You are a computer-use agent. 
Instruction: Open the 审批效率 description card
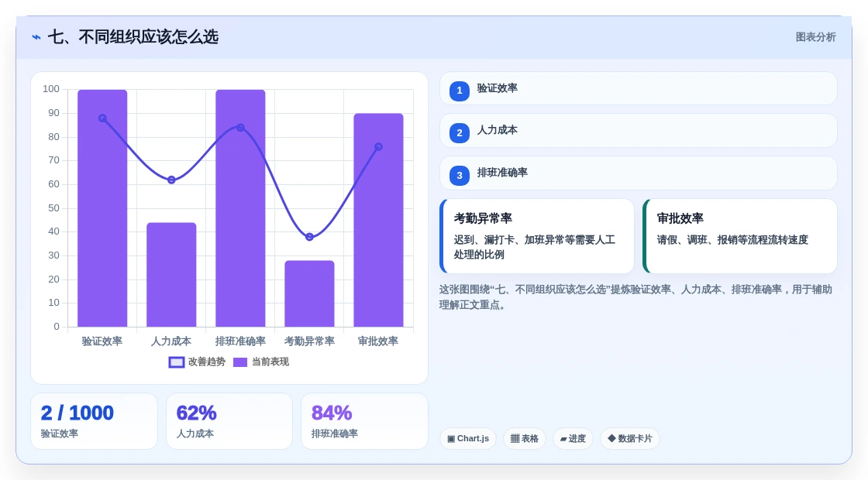click(x=739, y=236)
